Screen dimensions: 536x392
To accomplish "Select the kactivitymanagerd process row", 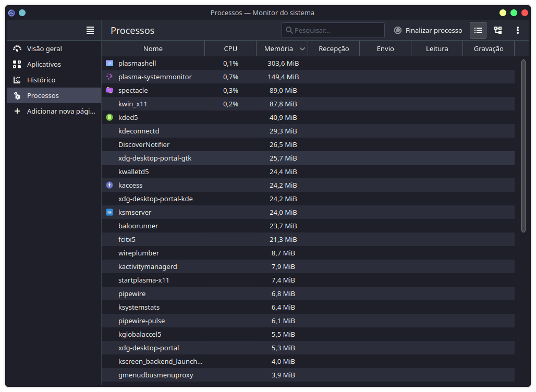I will pos(308,266).
